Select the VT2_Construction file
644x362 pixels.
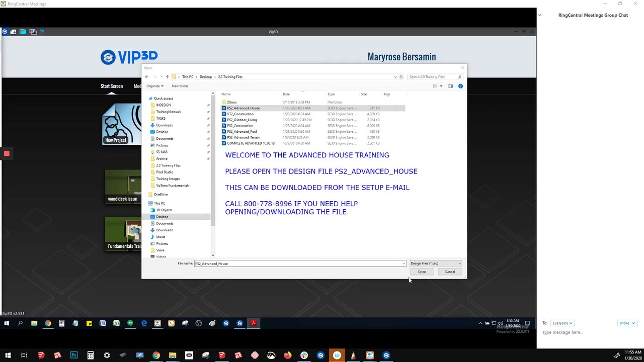(x=240, y=114)
